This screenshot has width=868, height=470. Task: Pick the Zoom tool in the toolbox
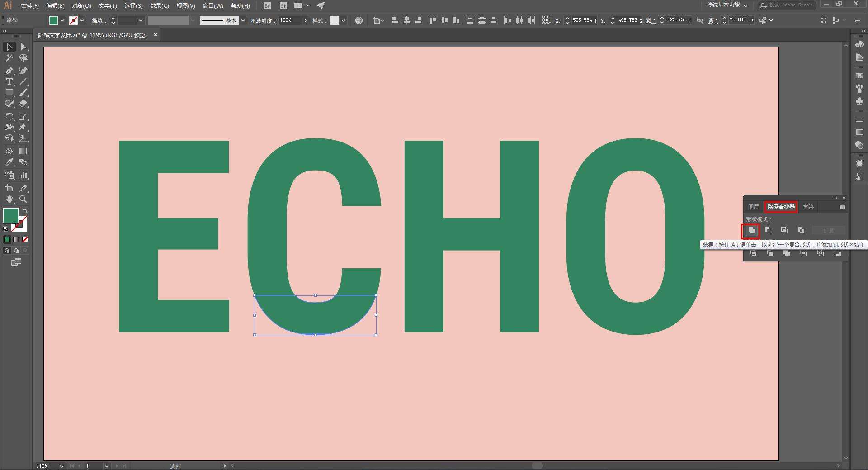pyautogui.click(x=23, y=199)
